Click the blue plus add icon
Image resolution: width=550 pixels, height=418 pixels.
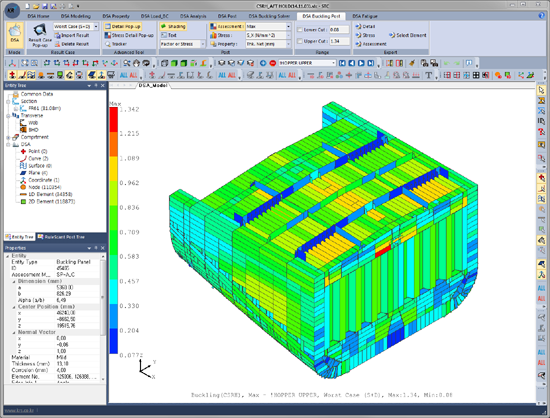pyautogui.click(x=263, y=63)
